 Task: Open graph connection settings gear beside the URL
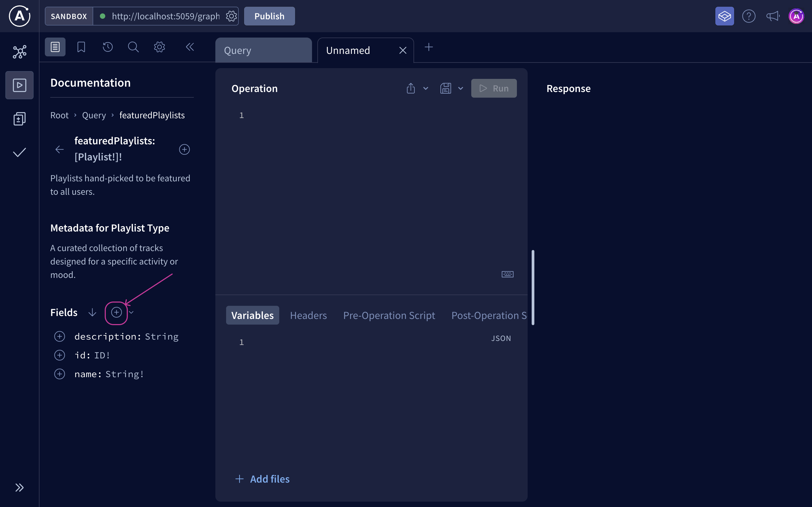click(231, 16)
